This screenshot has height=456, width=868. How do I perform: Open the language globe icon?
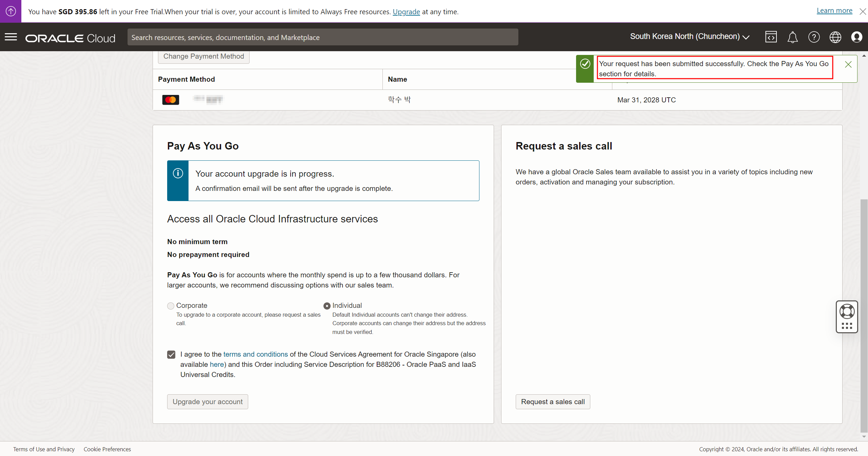pos(835,37)
